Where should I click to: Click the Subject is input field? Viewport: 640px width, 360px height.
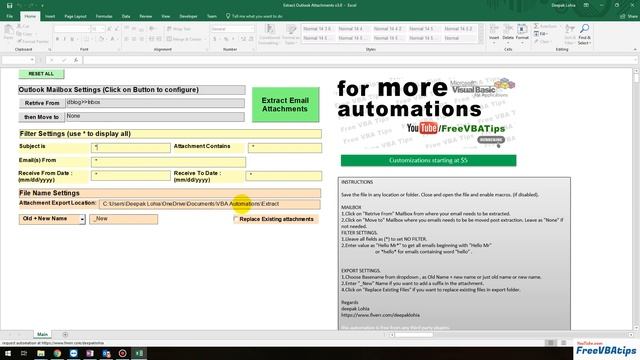click(x=131, y=147)
